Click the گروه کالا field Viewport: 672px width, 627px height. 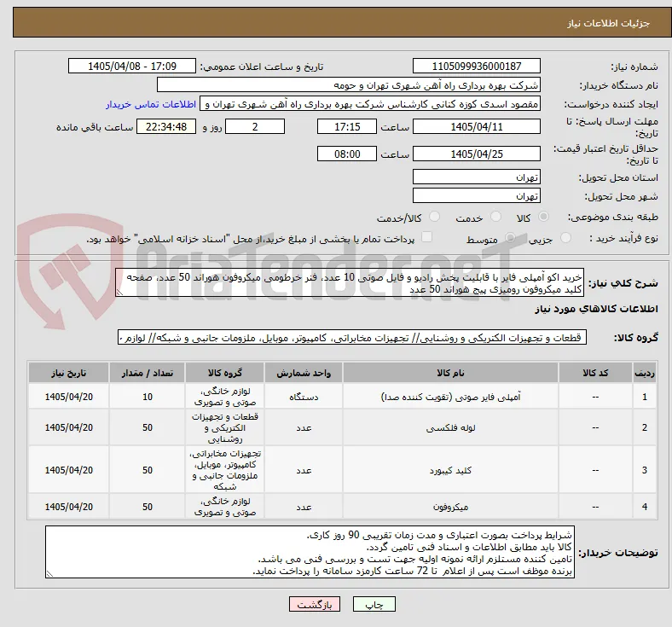352,338
